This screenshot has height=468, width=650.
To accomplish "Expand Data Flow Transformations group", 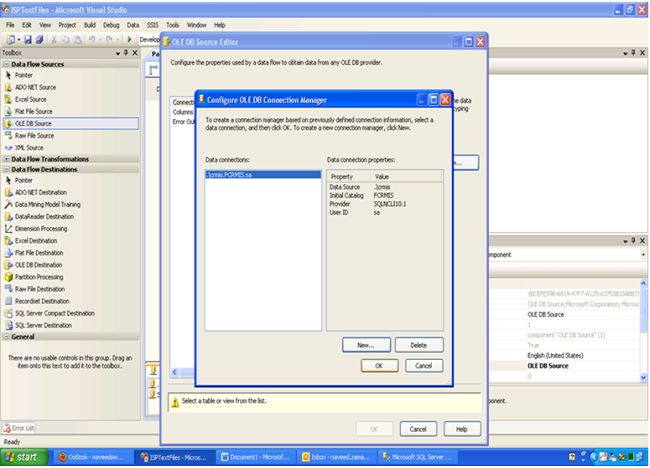I will point(6,159).
